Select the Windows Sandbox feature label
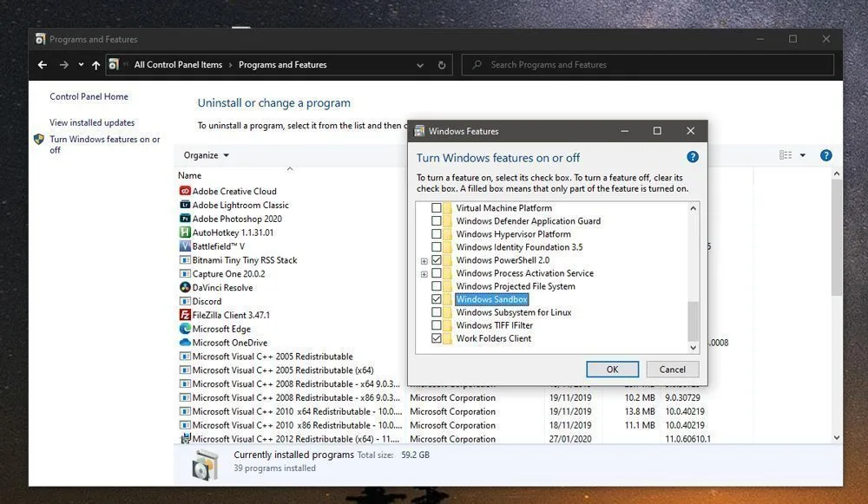868x504 pixels. tap(491, 299)
